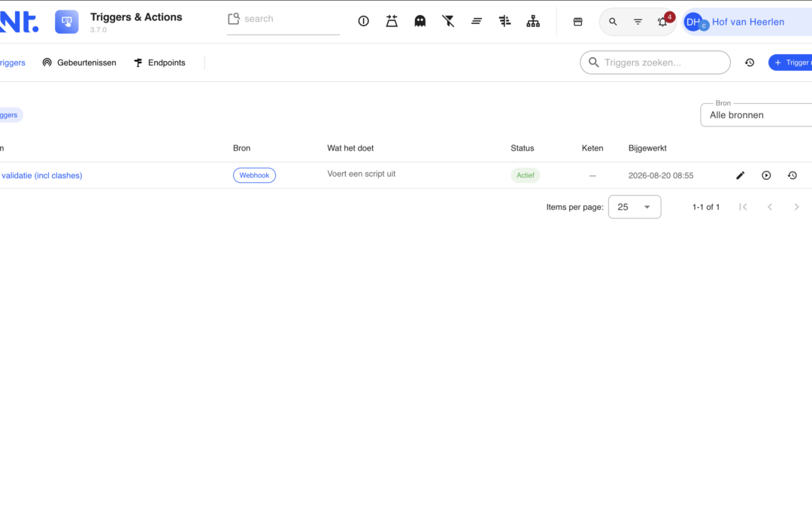Click the three-line filter list icon
812x508 pixels.
[638, 22]
